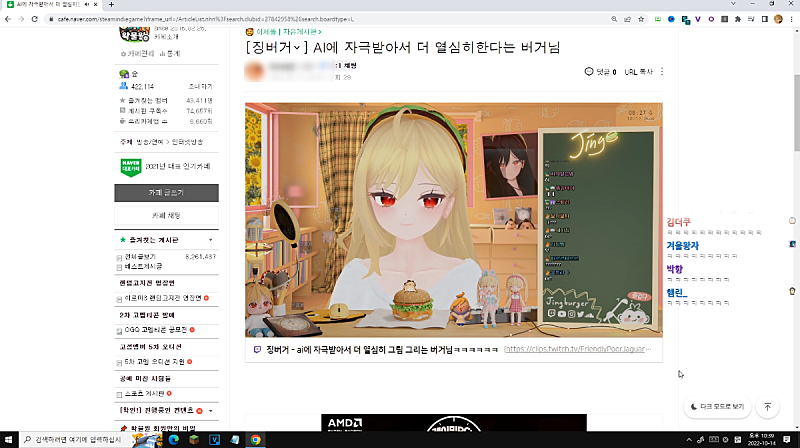Collapse the 즐겨찾는 게시판 section arrow
The height and width of the screenshot is (448, 800).
pos(211,240)
